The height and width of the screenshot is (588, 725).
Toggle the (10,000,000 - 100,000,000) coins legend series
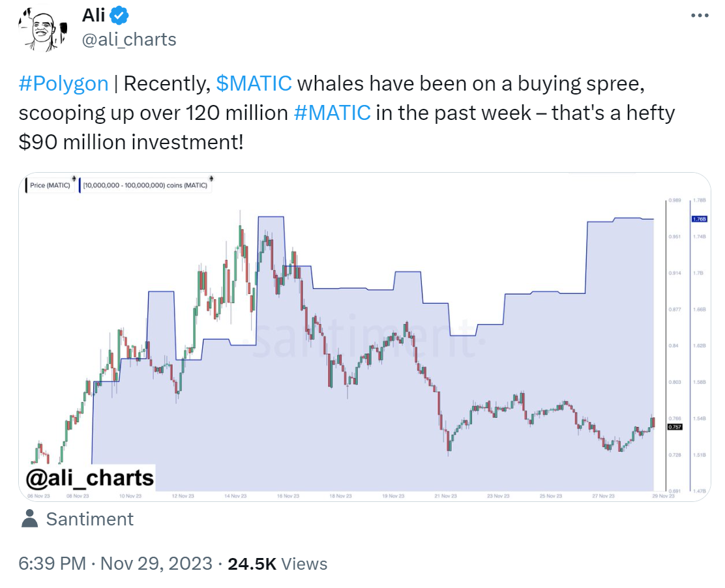click(x=145, y=185)
